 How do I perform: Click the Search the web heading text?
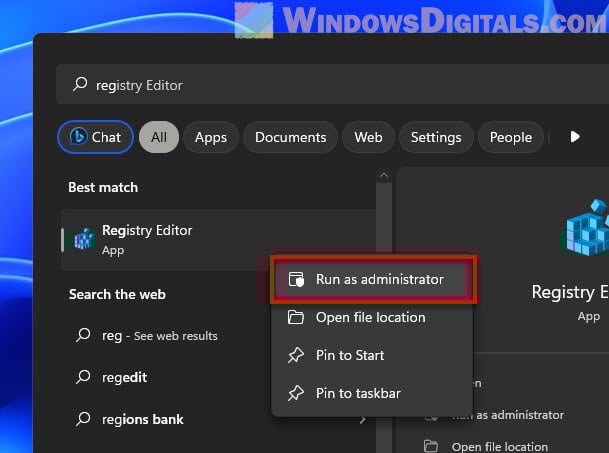click(117, 294)
